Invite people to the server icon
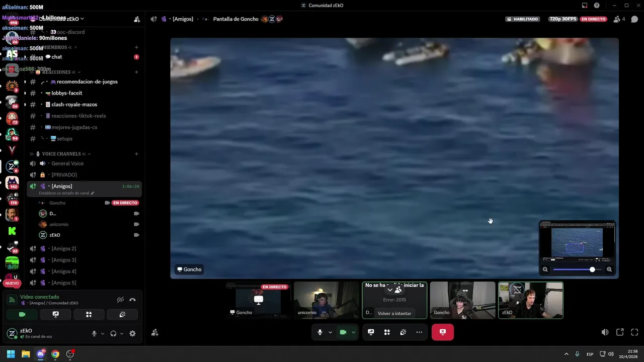Image resolution: width=644 pixels, height=362 pixels. (x=137, y=19)
